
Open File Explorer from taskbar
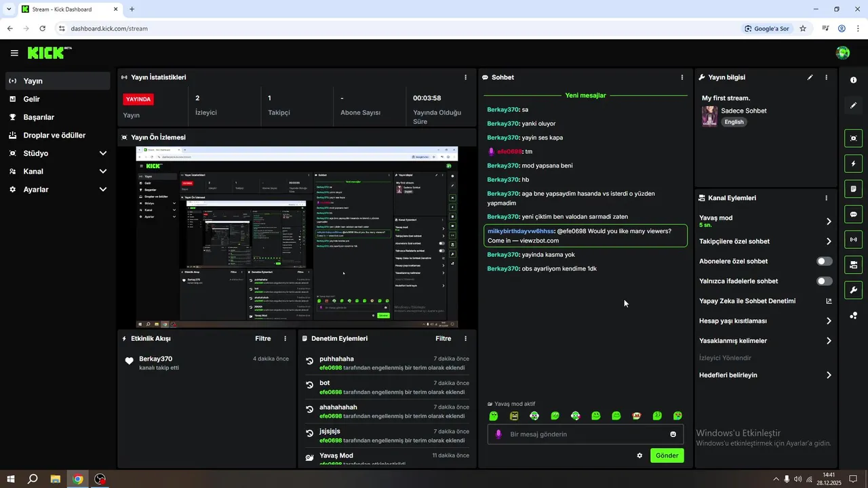pos(56,479)
